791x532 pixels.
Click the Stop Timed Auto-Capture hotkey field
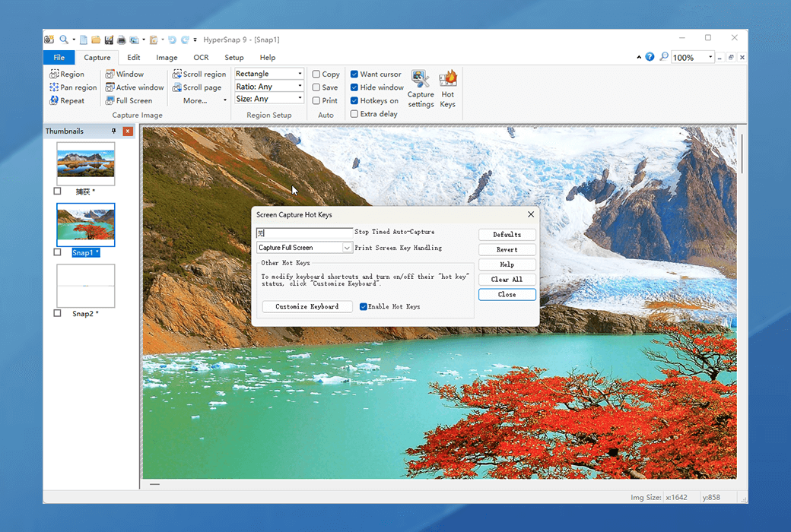coord(304,233)
